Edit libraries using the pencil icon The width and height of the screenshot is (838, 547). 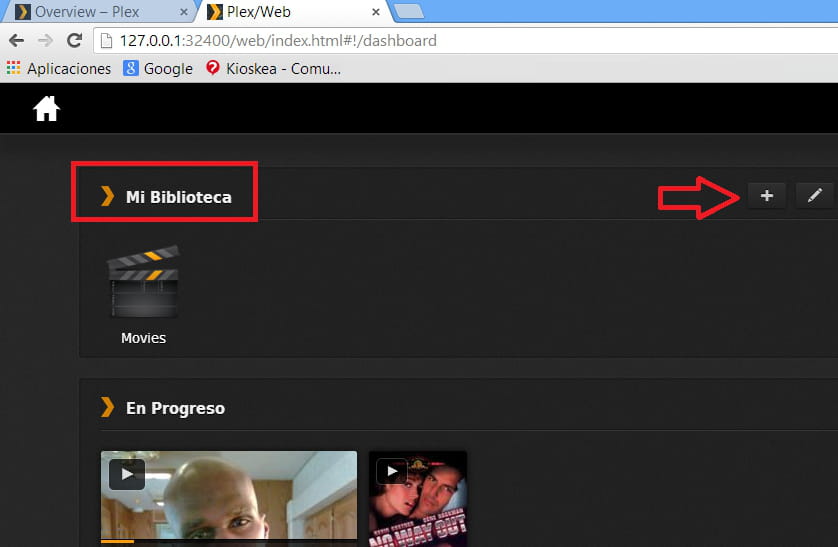tap(814, 196)
